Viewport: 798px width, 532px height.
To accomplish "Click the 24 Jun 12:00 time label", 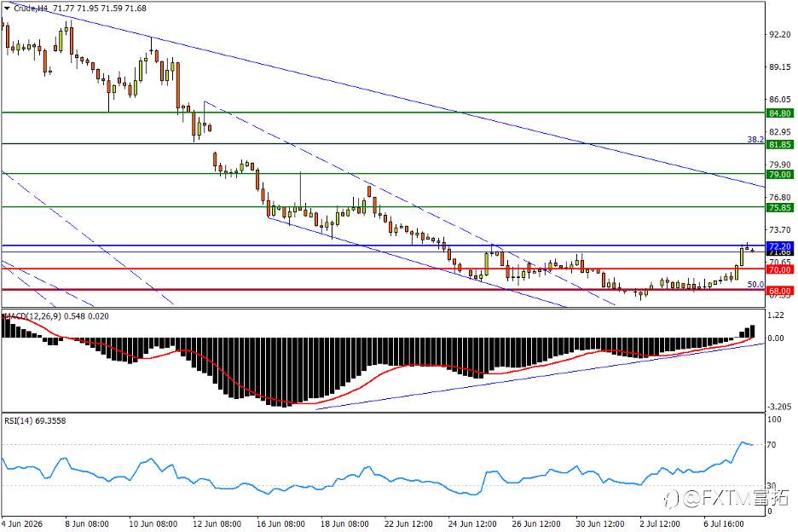I will (x=472, y=523).
